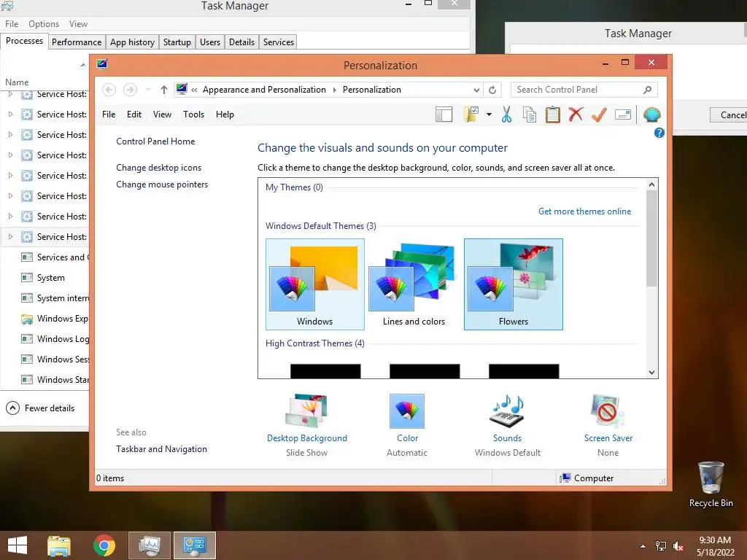The image size is (747, 560).
Task: Click the Copy icon in Personalization toolbar
Action: (x=530, y=114)
